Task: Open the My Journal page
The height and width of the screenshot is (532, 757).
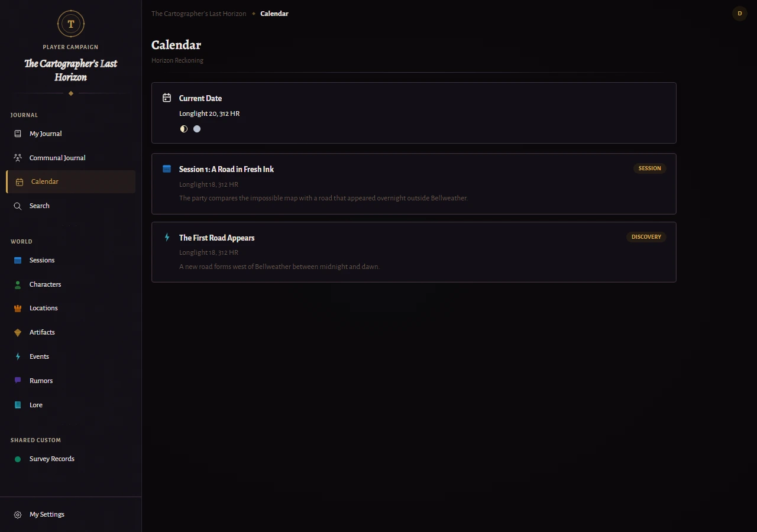Action: 71,134
